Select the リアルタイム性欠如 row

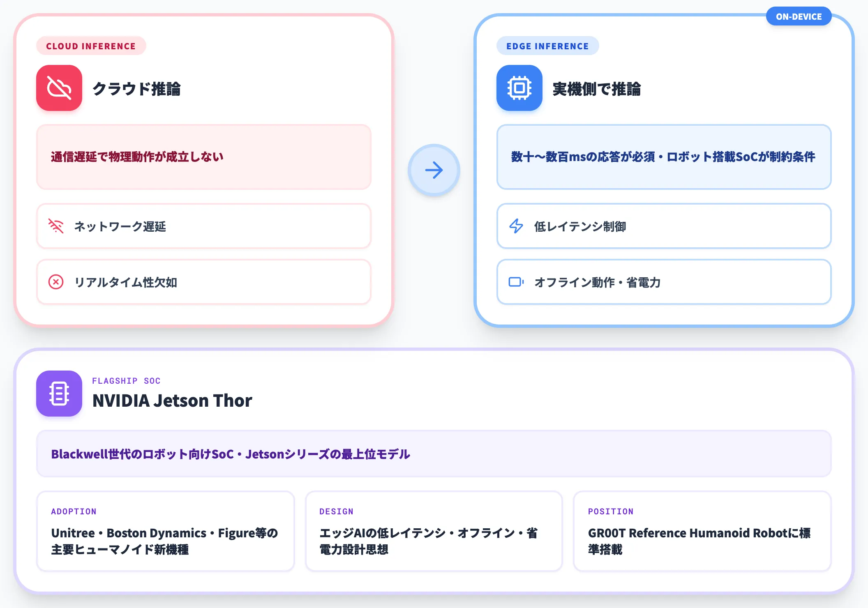coord(204,282)
